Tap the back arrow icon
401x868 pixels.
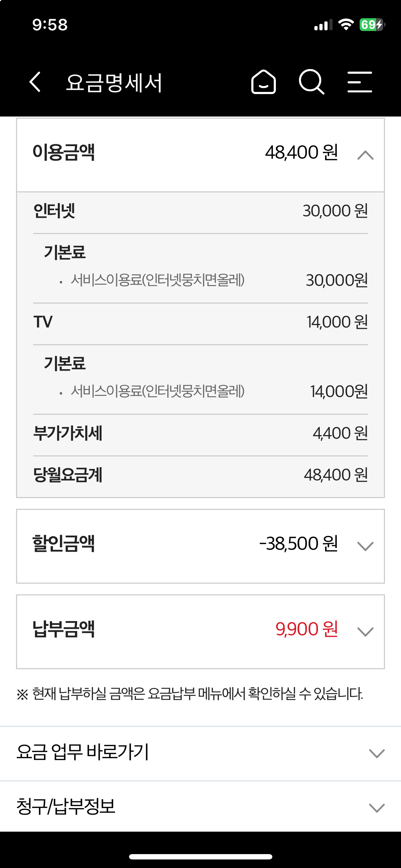click(35, 82)
